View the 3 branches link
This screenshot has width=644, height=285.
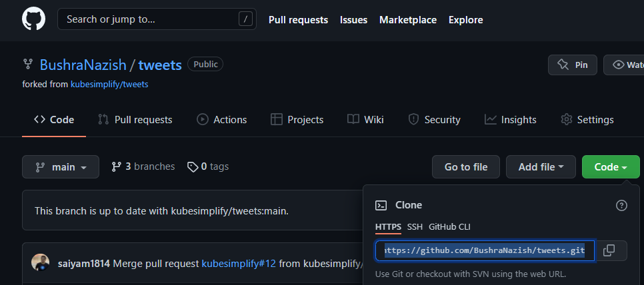[x=143, y=166]
